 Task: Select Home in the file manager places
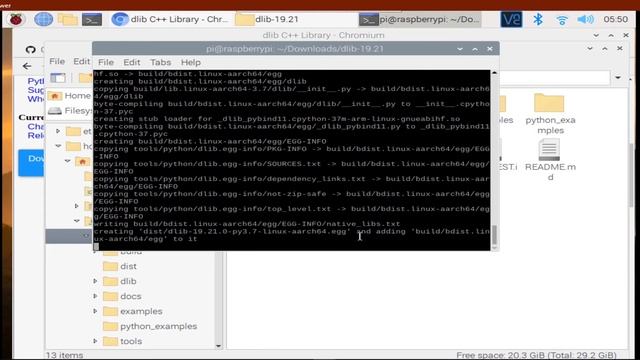(69, 96)
